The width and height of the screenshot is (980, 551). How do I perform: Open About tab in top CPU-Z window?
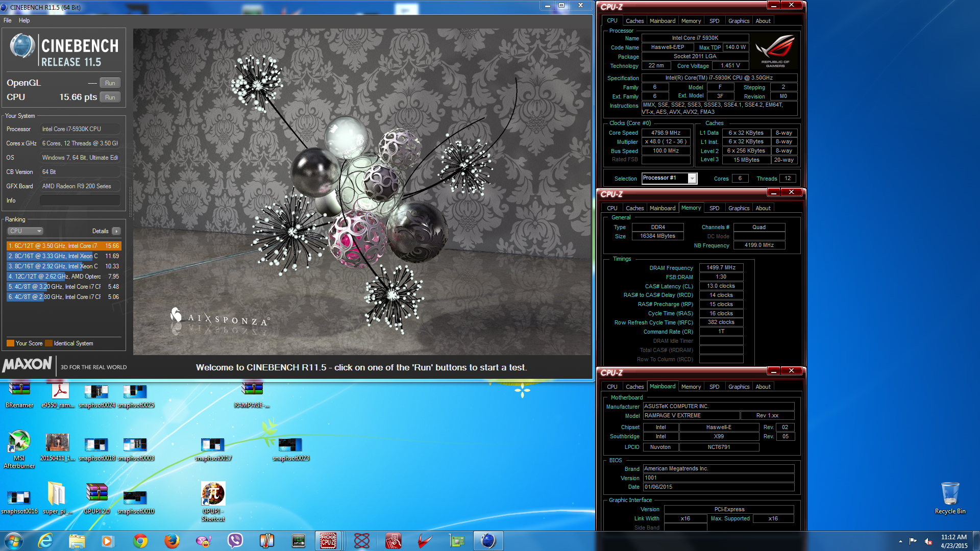pyautogui.click(x=763, y=21)
